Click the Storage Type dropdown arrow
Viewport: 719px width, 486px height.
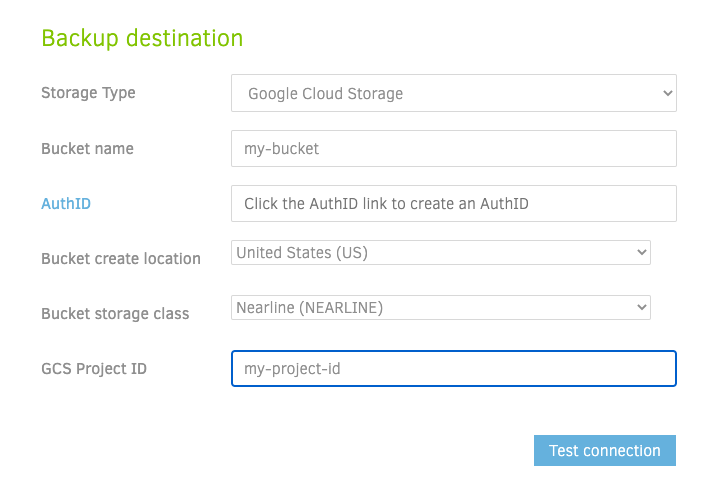(667, 93)
